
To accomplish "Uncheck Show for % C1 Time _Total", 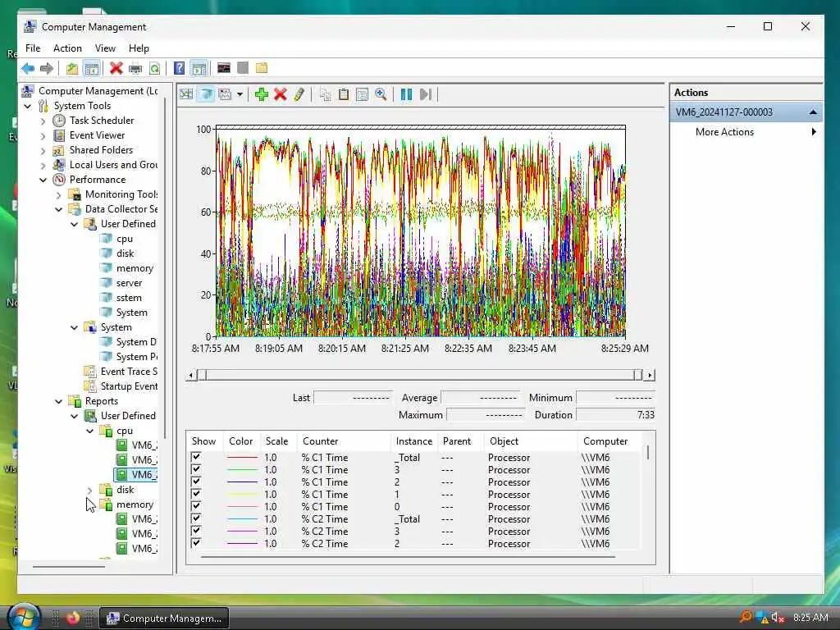I will (x=196, y=457).
